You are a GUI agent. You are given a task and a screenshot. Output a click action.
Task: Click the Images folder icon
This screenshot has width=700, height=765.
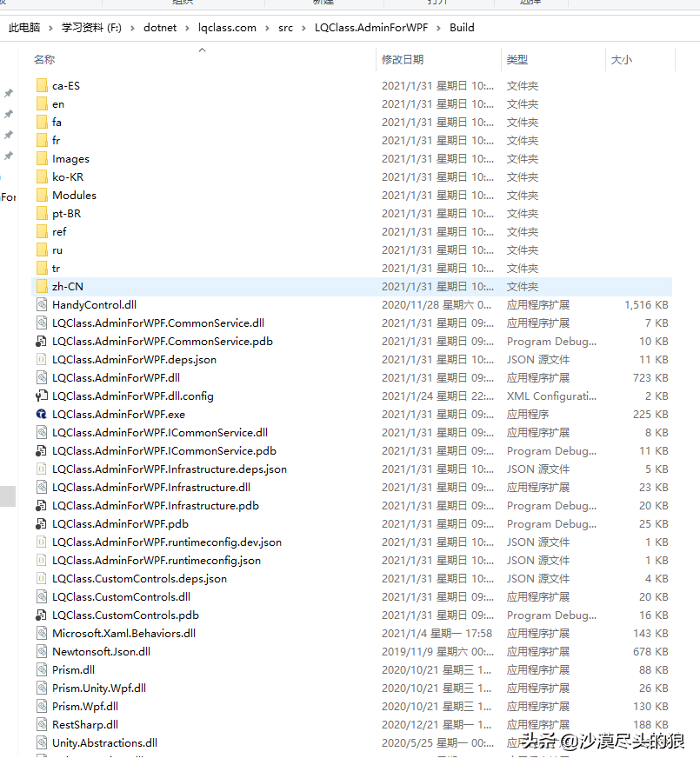[42, 158]
